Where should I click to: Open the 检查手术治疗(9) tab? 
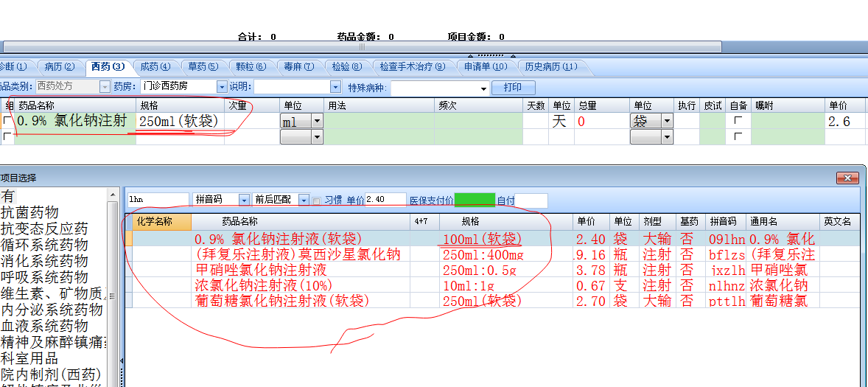[x=413, y=67]
